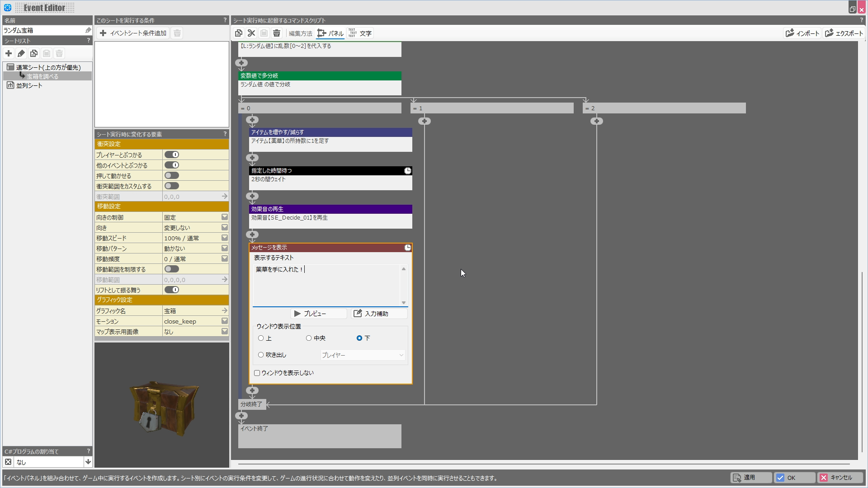Insert a command above メッセージを表示

[x=252, y=235]
